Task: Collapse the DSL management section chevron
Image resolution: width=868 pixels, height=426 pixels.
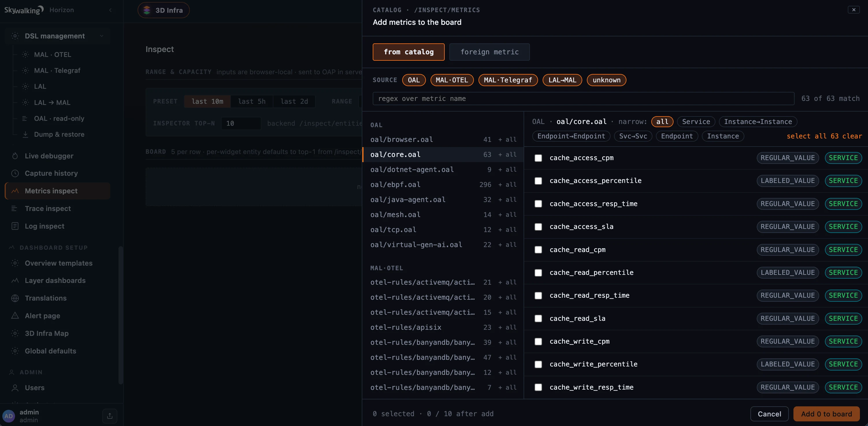Action: coord(101,36)
